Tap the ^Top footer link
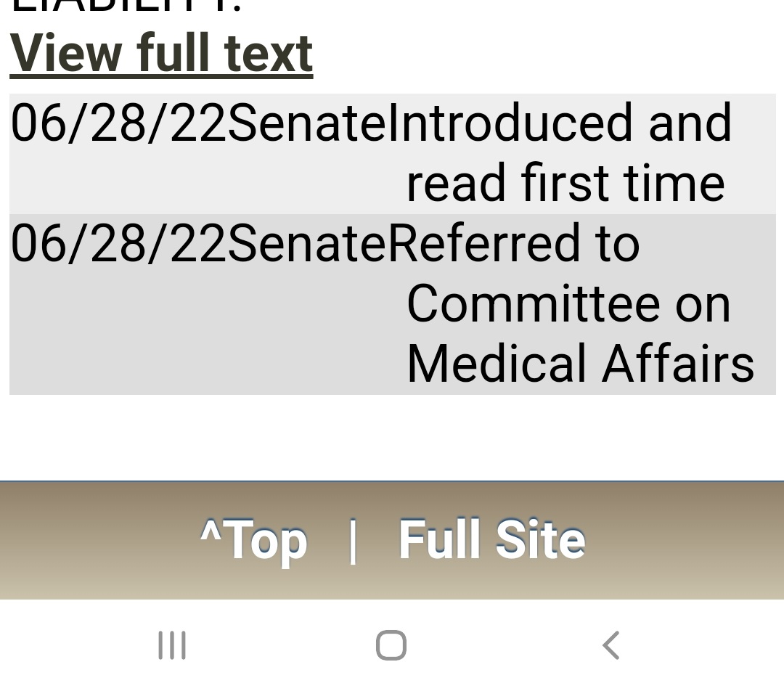 (253, 541)
